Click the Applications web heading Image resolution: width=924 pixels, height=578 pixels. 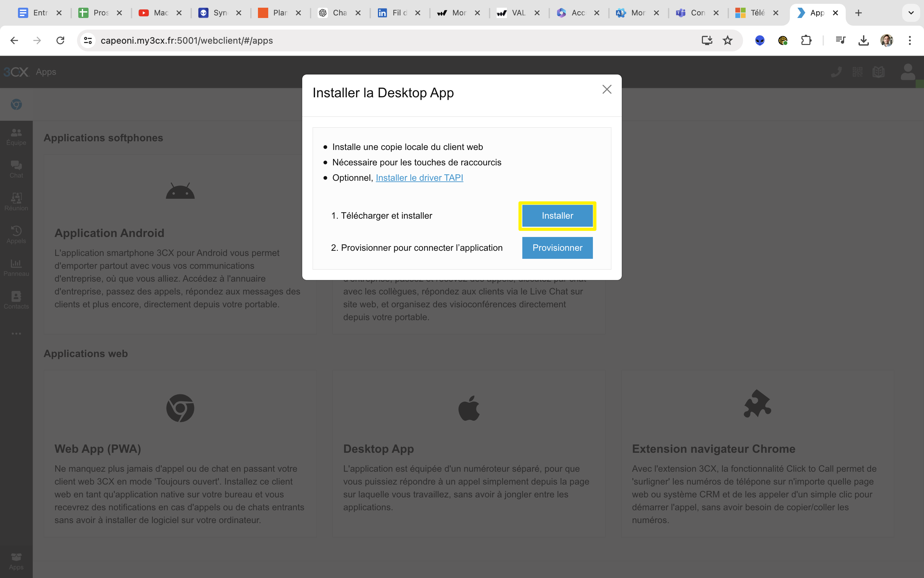pyautogui.click(x=86, y=354)
